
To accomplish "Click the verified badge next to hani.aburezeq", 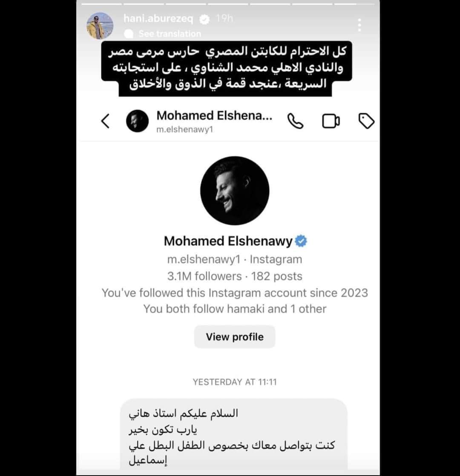I will pos(204,20).
